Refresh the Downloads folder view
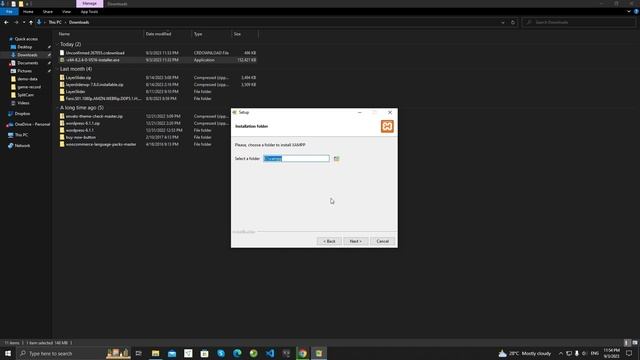 513,22
